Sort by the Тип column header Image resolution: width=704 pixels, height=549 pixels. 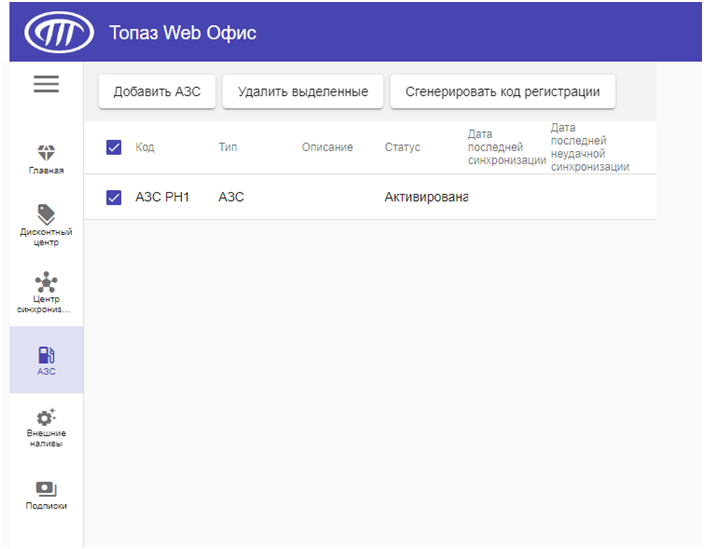coord(228,147)
